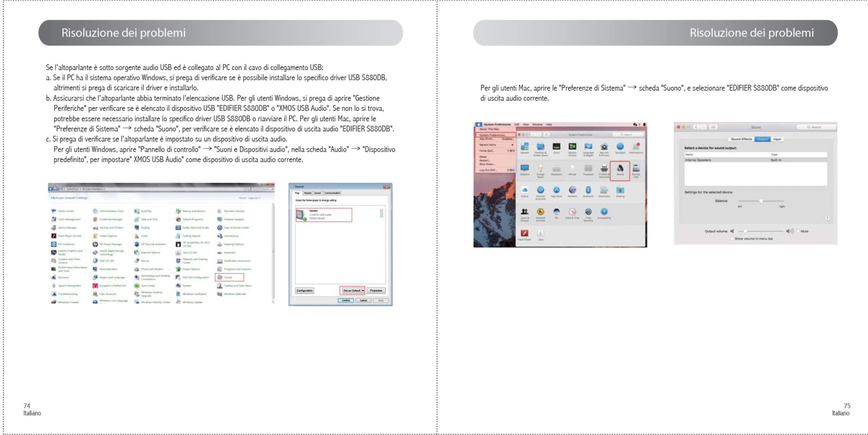Open Power Options in Control Panel
The image size is (868, 435).
(188, 269)
